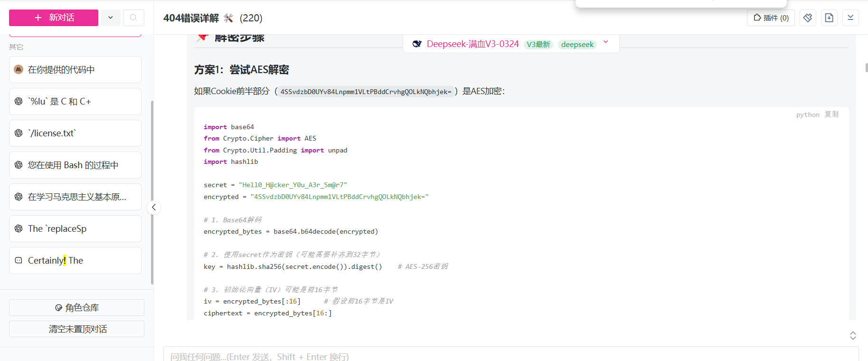The width and height of the screenshot is (868, 361).
Task: Click the scroll-to-bottom arrow icon
Action: tap(850, 18)
